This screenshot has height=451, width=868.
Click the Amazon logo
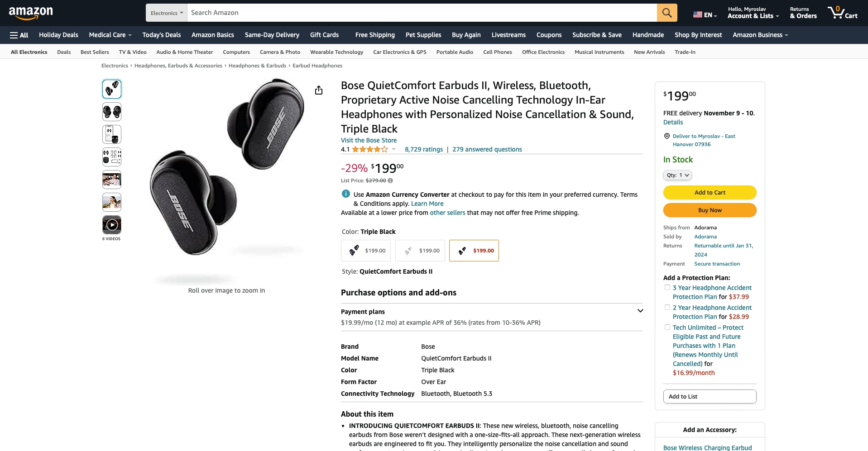[31, 13]
